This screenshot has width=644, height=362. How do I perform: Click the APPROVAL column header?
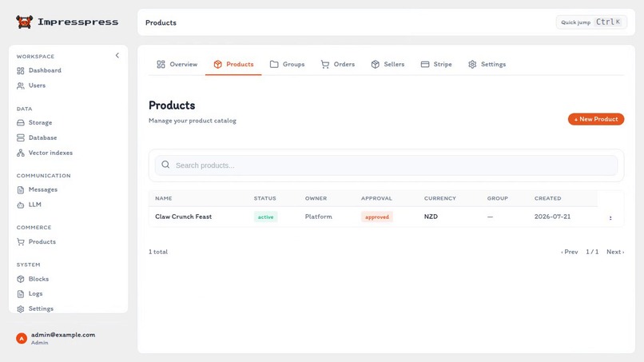[x=376, y=198]
